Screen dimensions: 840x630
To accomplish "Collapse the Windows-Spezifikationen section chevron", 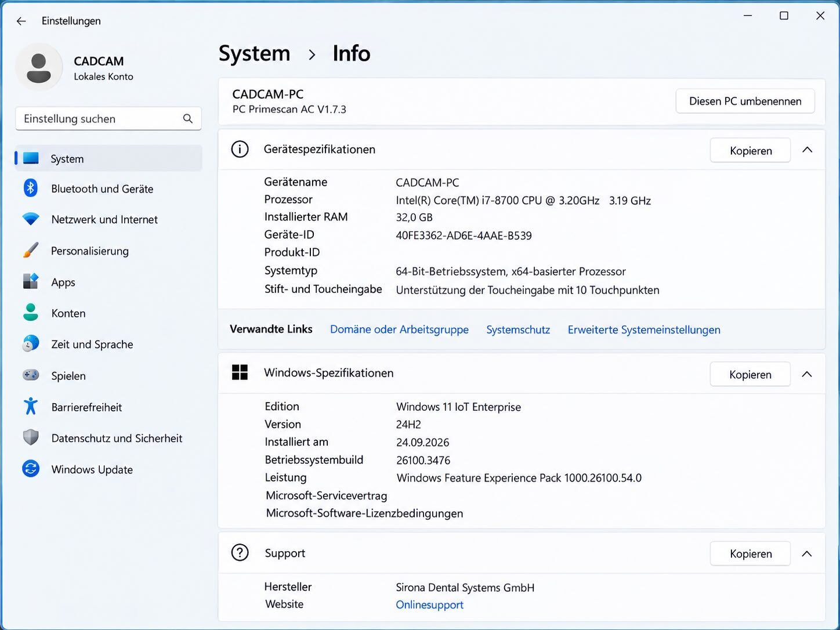I will (x=807, y=374).
